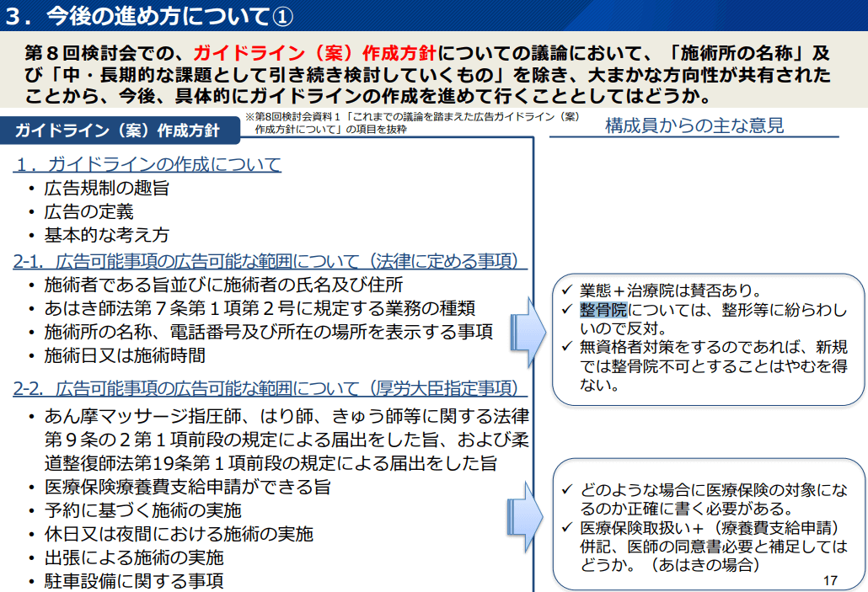Click the 構成員からの主な意見 header
The width and height of the screenshot is (868, 592).
(x=694, y=125)
